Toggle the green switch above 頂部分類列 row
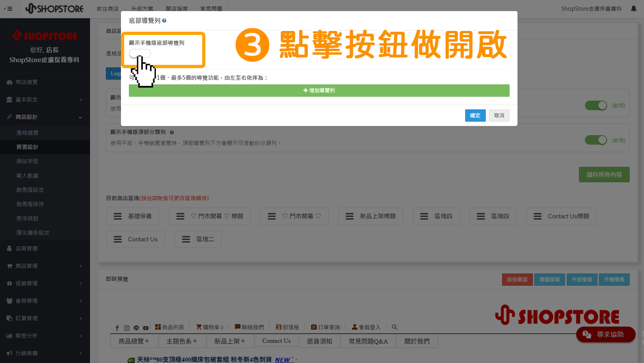This screenshot has height=363, width=644. pos(596,105)
